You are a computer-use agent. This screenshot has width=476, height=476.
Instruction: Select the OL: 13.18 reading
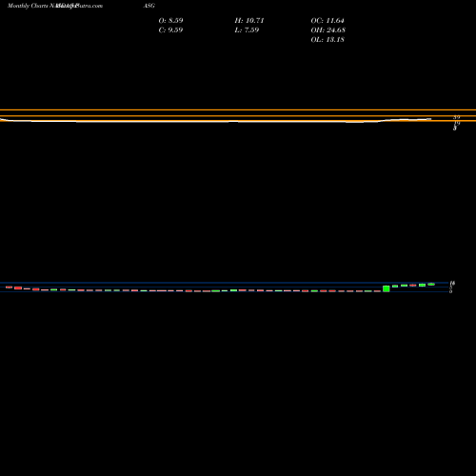pyautogui.click(x=327, y=39)
